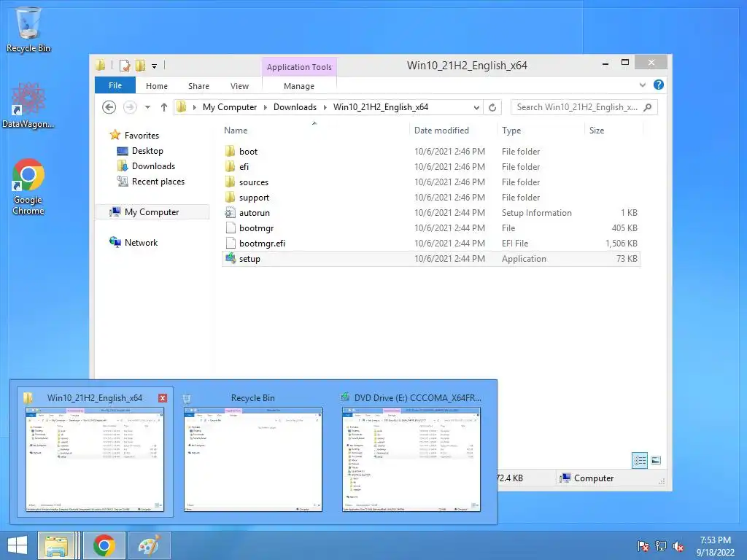Select My Computer in navigation pane
The image size is (747, 560).
(152, 212)
